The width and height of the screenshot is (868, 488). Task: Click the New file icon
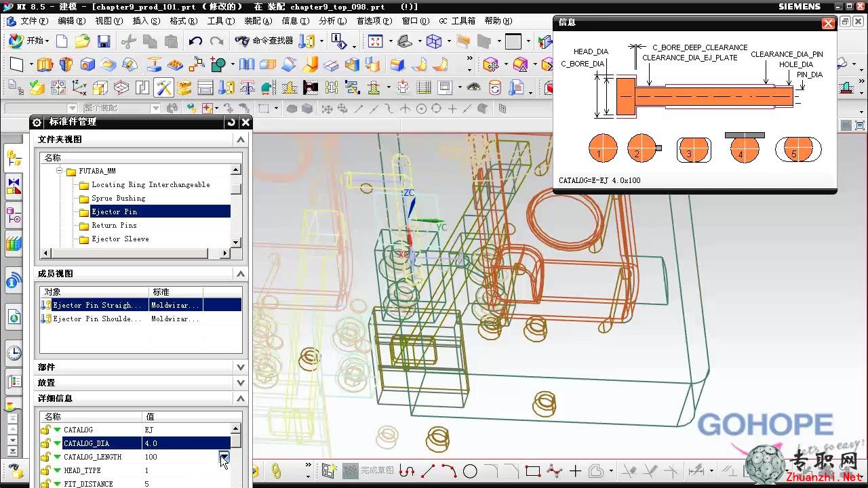pos(62,41)
